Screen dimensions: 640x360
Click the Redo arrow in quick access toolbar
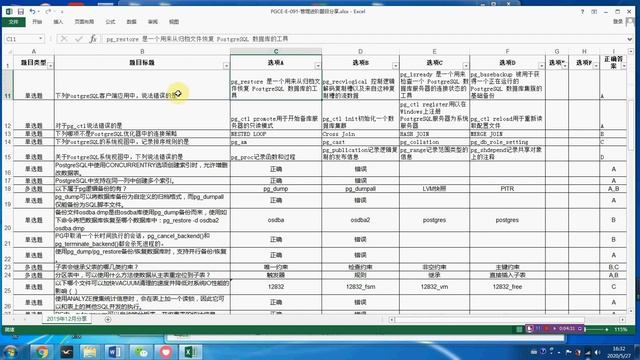pos(48,12)
